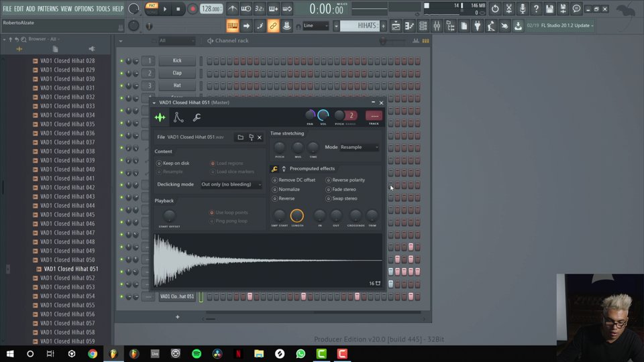
Task: Click the Kick channel button
Action: pos(177,61)
